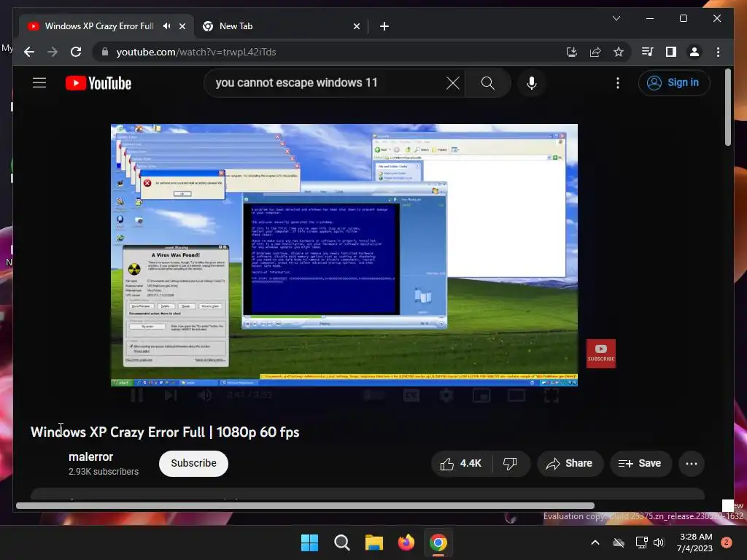Image resolution: width=747 pixels, height=560 pixels.
Task: Open the Chrome three-dot menu
Action: point(718,52)
